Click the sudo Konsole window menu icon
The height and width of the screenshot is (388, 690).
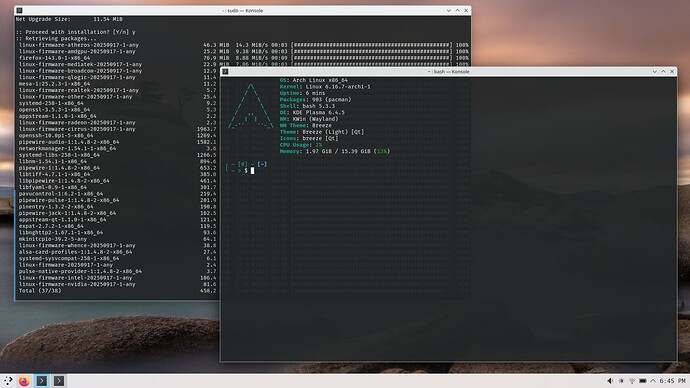(x=19, y=10)
